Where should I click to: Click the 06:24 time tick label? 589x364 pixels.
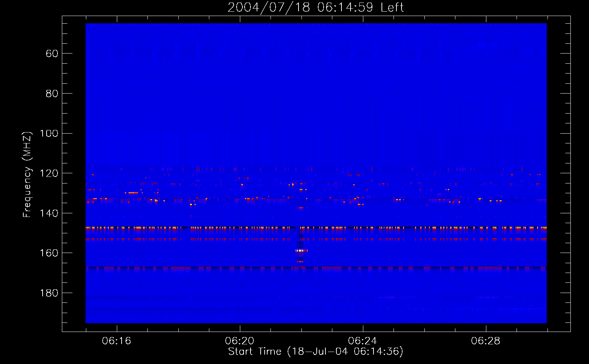click(x=363, y=341)
